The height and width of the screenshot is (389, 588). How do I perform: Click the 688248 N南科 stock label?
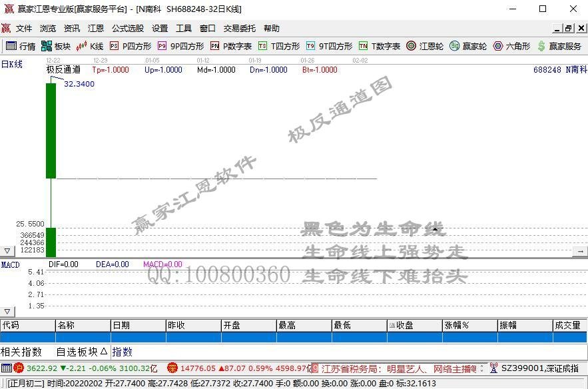560,69
